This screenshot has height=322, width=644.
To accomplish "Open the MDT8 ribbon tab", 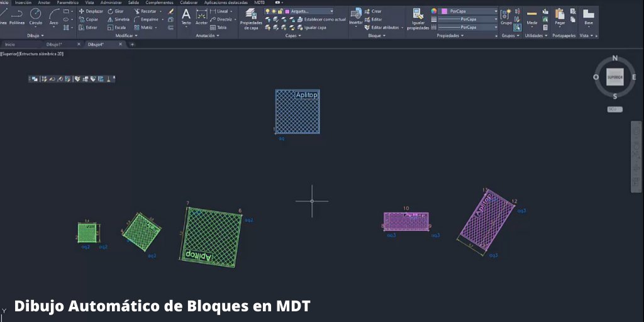I will click(x=260, y=3).
